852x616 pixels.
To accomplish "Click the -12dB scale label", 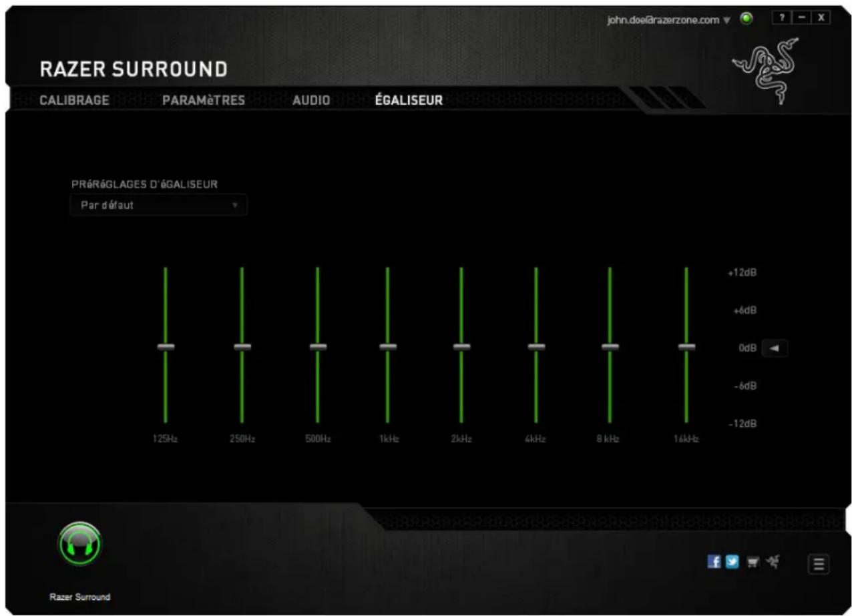I will point(741,424).
